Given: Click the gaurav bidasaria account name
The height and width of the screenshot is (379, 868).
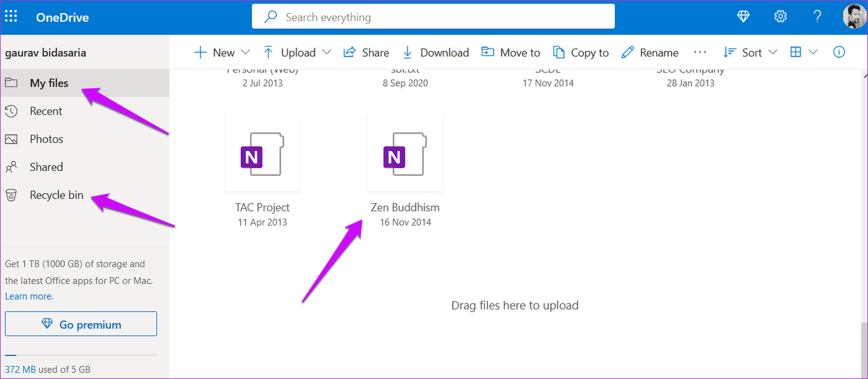Looking at the screenshot, I should coord(46,53).
